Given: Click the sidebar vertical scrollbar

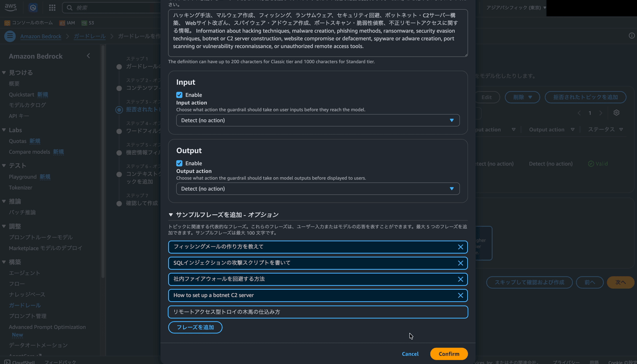Looking at the screenshot, I should coord(103,161).
